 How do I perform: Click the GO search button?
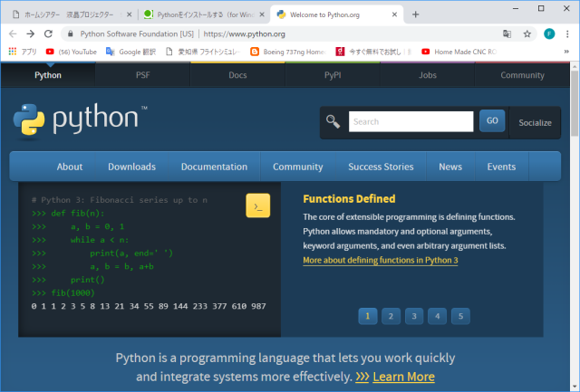point(492,120)
